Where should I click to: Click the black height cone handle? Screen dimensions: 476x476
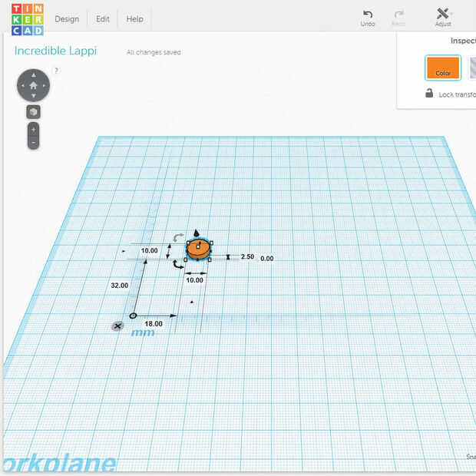[x=196, y=233]
